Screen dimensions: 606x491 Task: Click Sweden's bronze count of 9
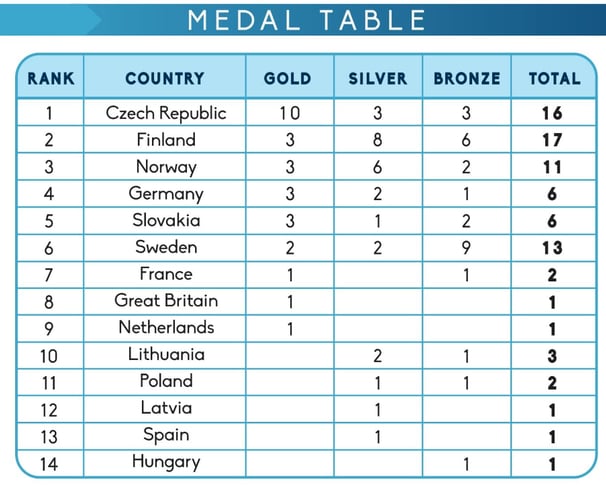(x=466, y=248)
